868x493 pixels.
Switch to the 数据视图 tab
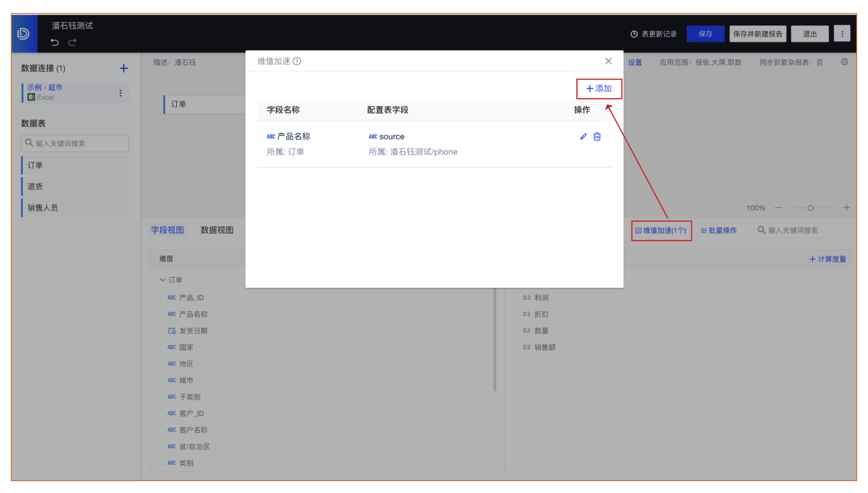pos(218,230)
